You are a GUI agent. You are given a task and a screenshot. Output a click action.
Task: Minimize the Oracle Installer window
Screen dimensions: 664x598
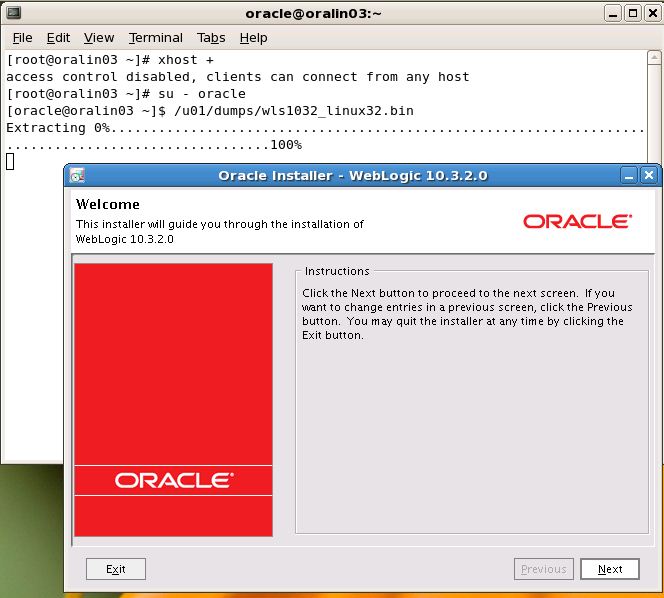629,175
